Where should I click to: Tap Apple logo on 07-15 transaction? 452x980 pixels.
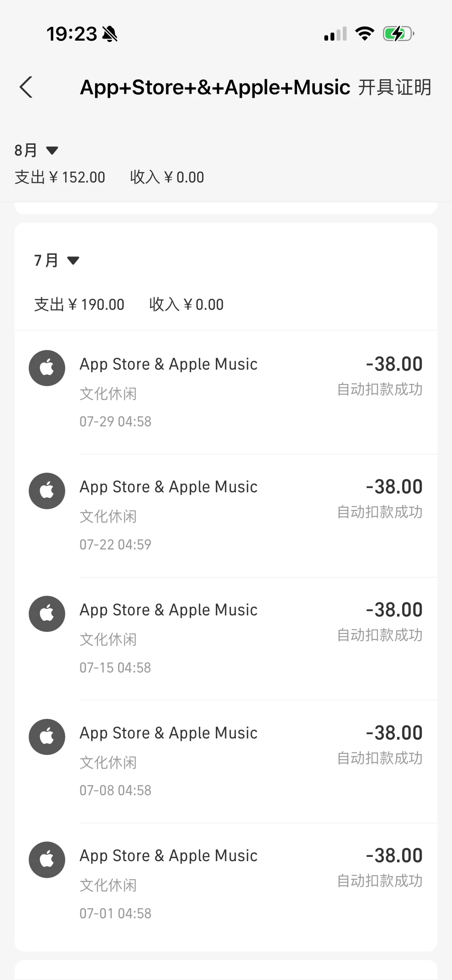[x=47, y=614]
